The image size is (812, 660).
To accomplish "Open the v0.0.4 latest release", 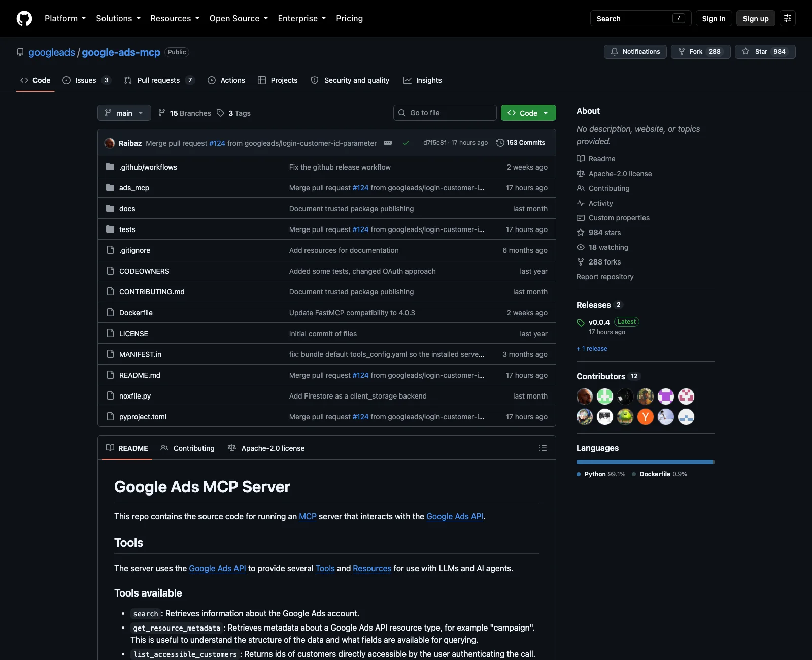I will coord(599,322).
